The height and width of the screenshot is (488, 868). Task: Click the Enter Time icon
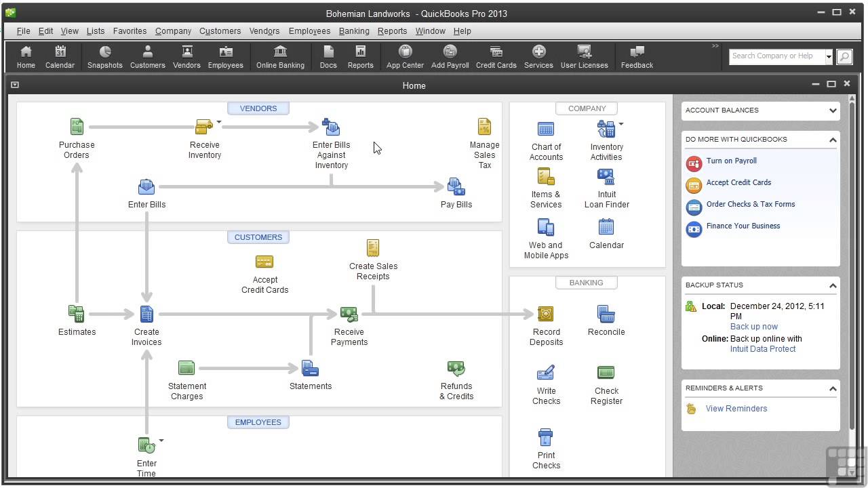(146, 445)
